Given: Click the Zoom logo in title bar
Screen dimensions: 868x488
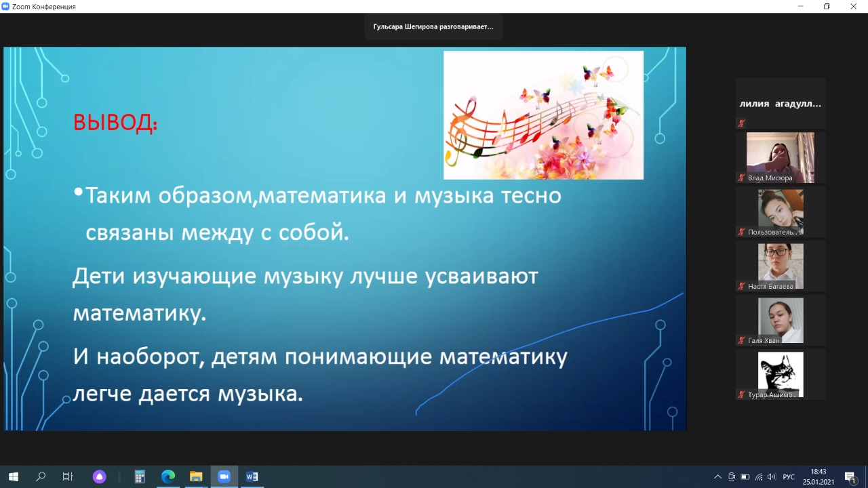Looking at the screenshot, I should tap(6, 6).
